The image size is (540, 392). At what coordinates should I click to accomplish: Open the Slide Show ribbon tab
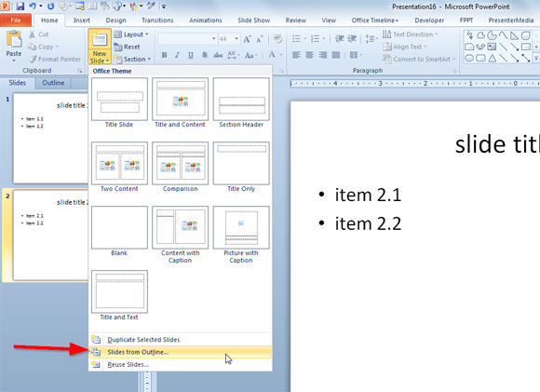(254, 20)
